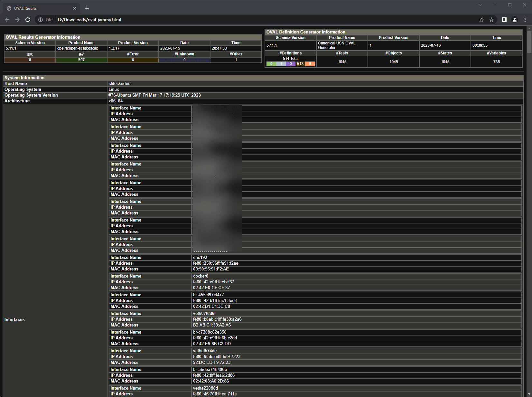532x397 pixels.
Task: Bookmark this page with the star icon
Action: point(491,20)
